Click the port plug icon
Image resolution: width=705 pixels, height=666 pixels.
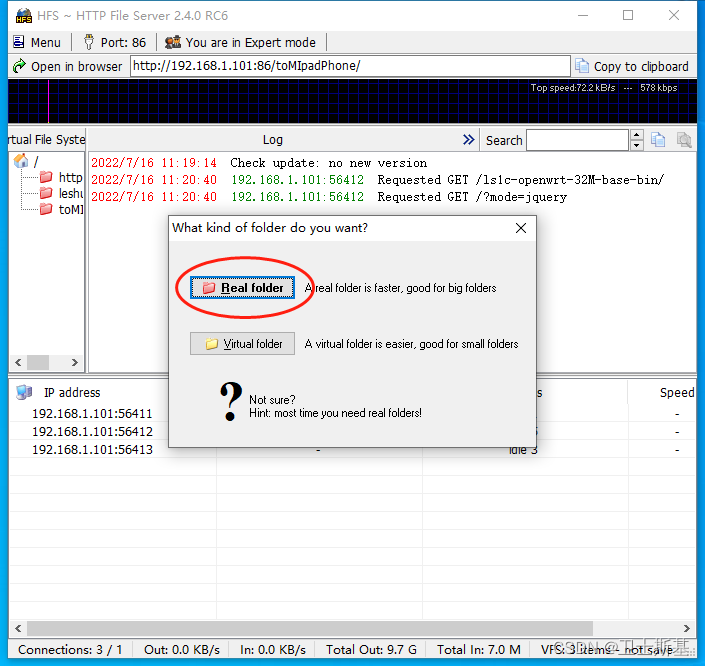89,42
